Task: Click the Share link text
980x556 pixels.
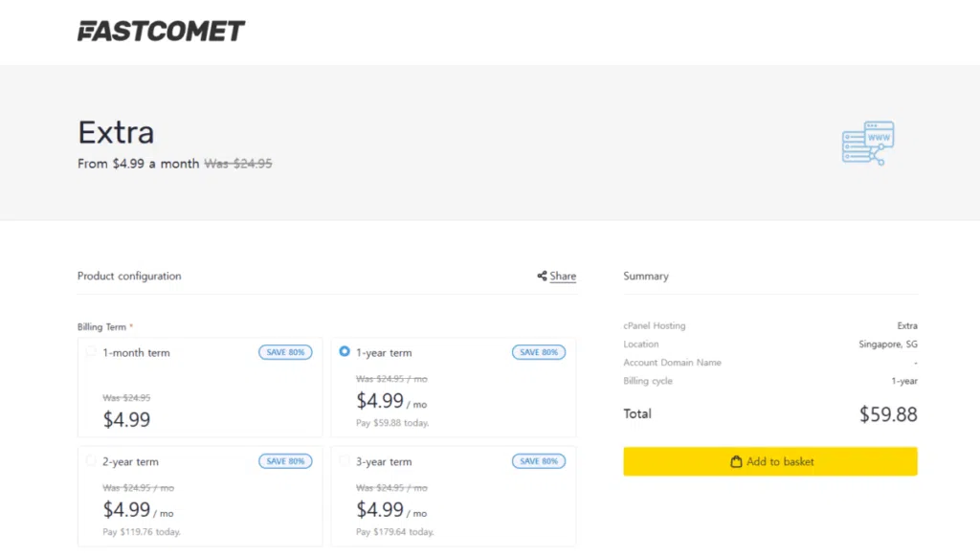Action: tap(563, 276)
